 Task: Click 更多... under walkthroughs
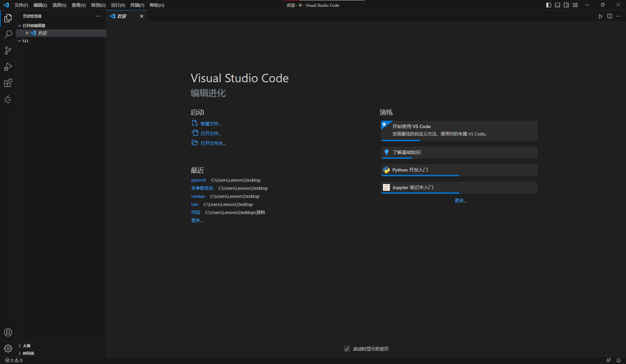coord(460,201)
